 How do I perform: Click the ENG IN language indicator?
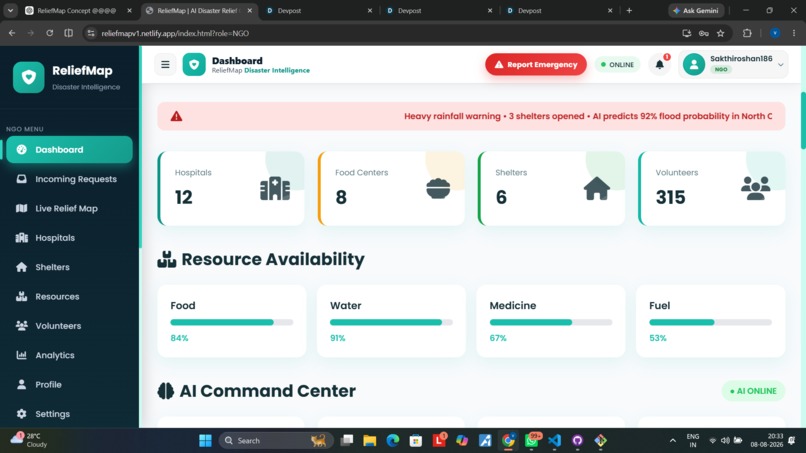click(x=693, y=440)
